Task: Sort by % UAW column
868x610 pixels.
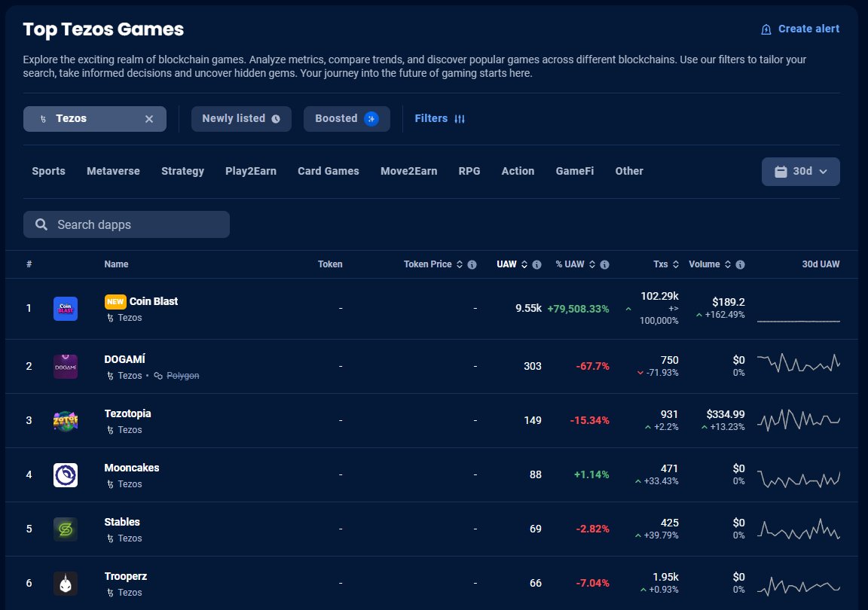Action: tap(576, 264)
